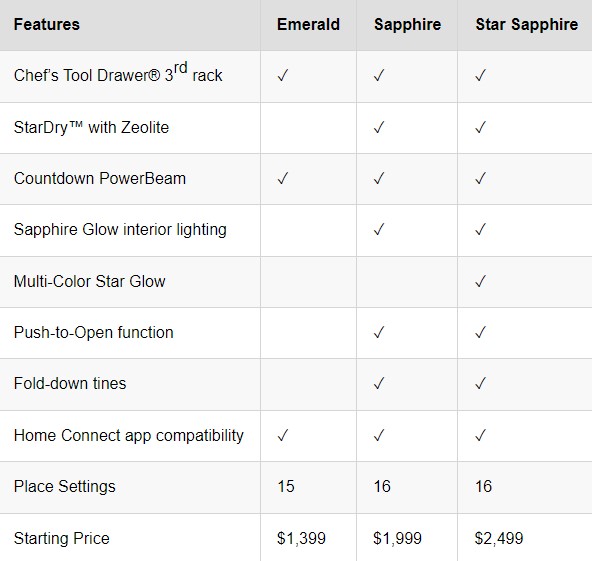592x561 pixels.
Task: Select the Features column header
Action: pyautogui.click(x=47, y=25)
